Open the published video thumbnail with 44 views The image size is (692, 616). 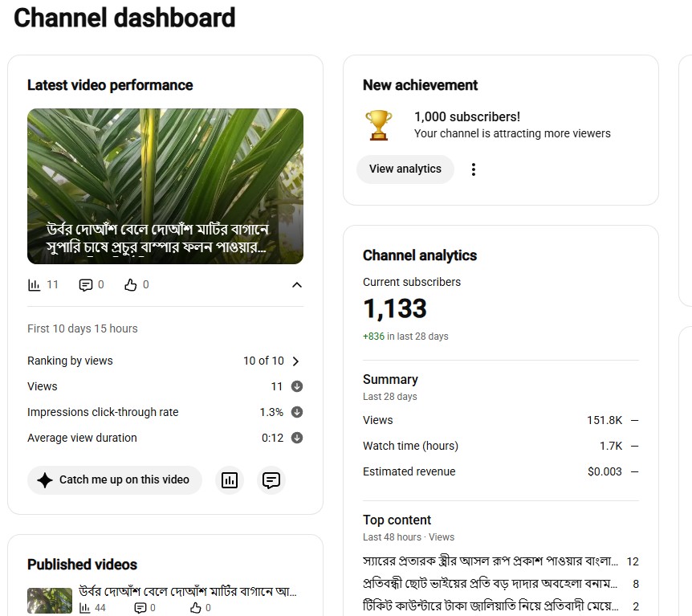[50, 601]
